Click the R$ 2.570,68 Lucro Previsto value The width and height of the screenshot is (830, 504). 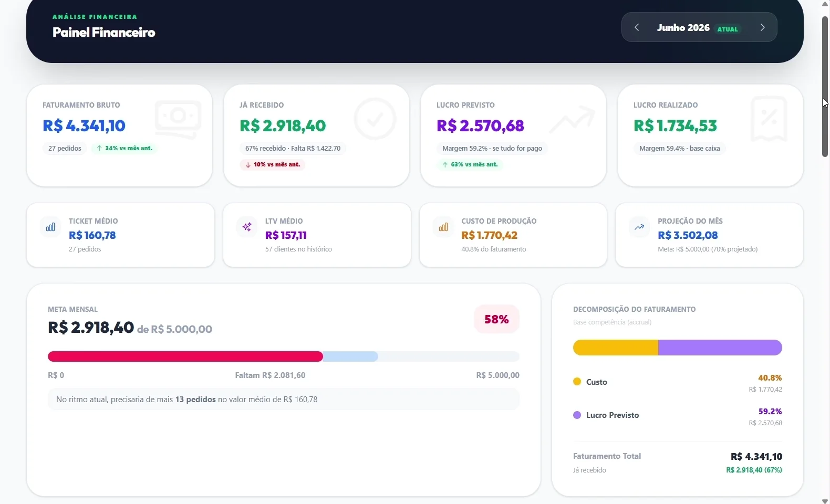point(480,125)
